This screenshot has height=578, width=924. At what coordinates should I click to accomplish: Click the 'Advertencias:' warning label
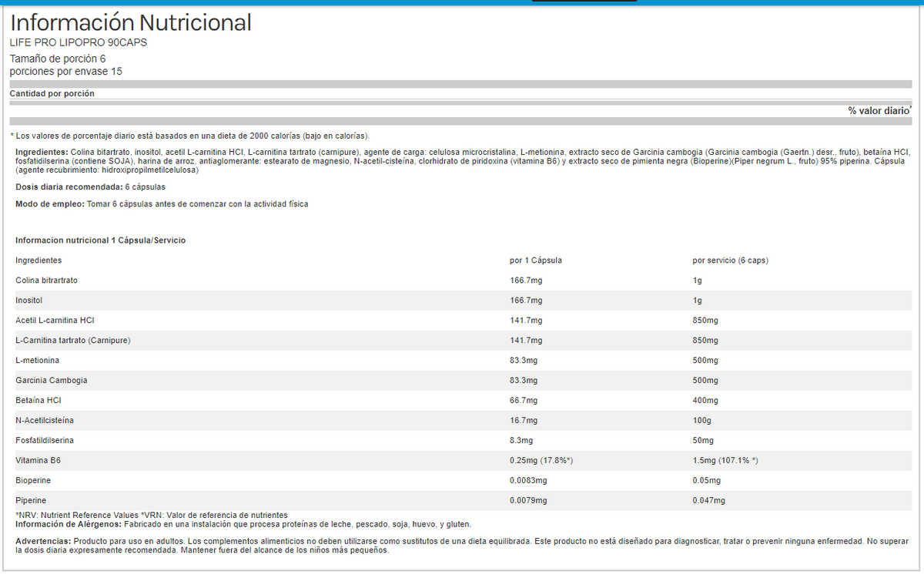(x=44, y=542)
